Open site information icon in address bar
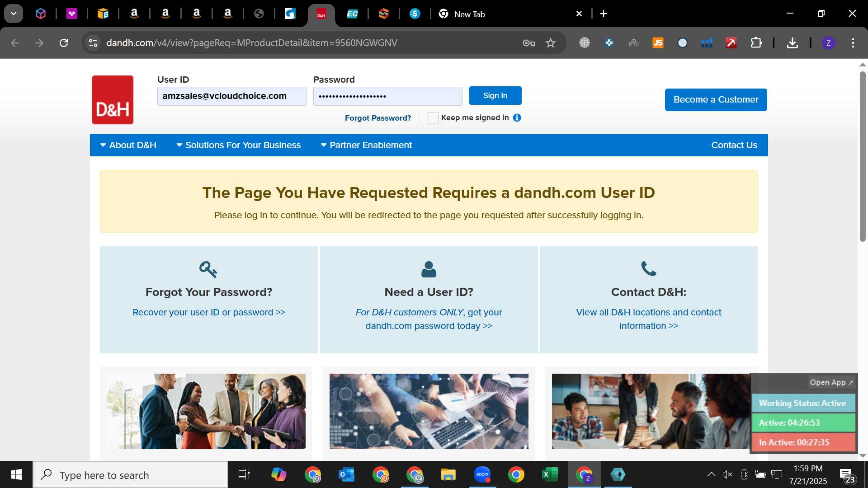This screenshot has height=488, width=868. point(93,43)
